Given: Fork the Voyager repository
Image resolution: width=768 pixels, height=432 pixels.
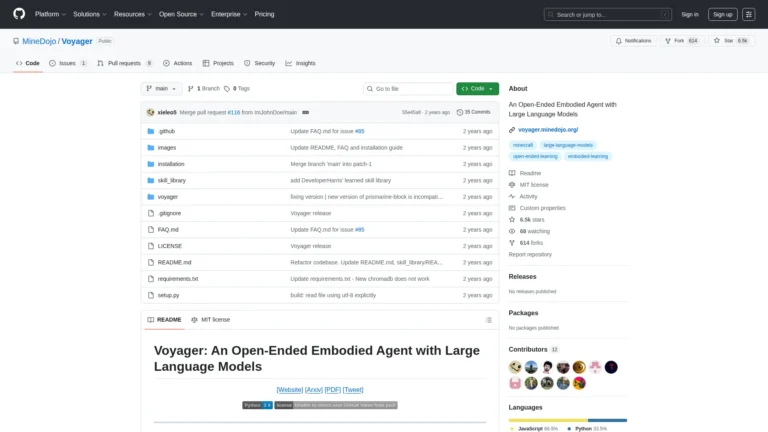Looking at the screenshot, I should click(682, 41).
